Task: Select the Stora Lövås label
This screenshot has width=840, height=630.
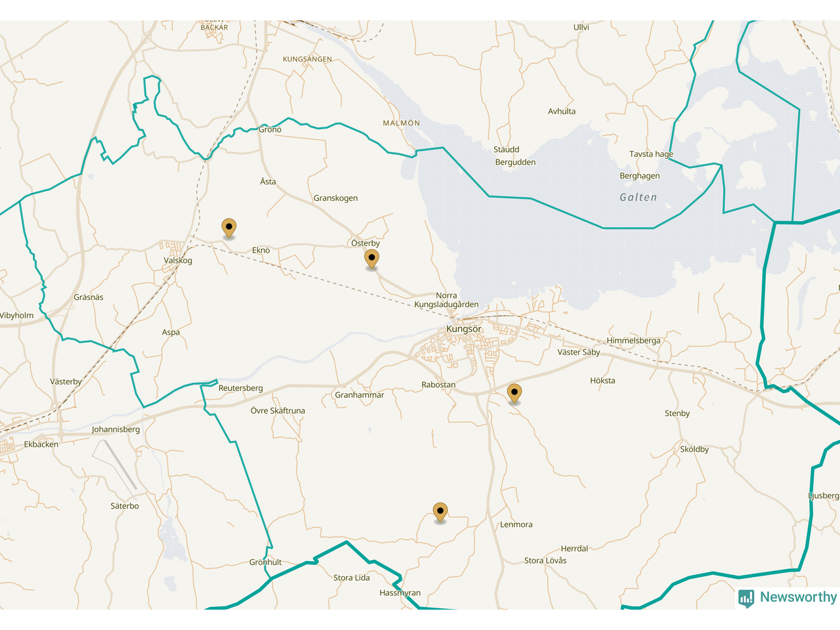Action: tap(545, 560)
